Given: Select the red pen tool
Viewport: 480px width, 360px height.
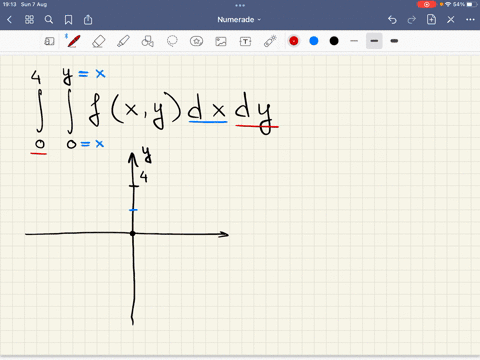Looking at the screenshot, I should (73, 41).
